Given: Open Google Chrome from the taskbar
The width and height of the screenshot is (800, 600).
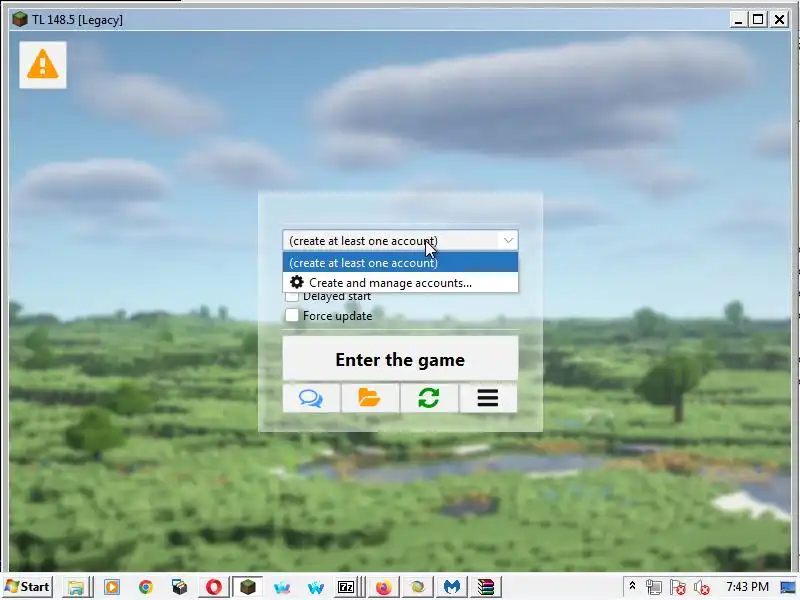Looking at the screenshot, I should pos(146,587).
